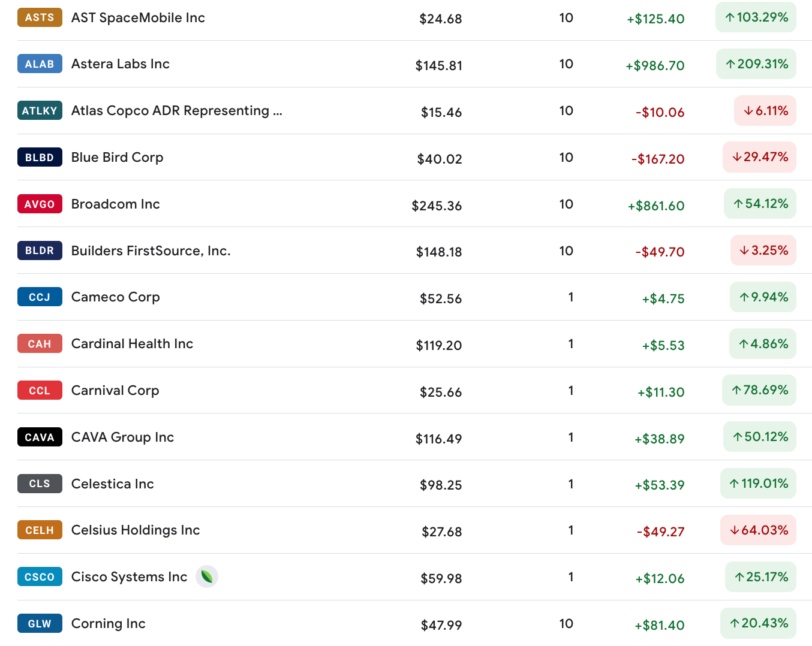
Task: Click the +$861.60 gain for Broadcom
Action: click(x=656, y=206)
